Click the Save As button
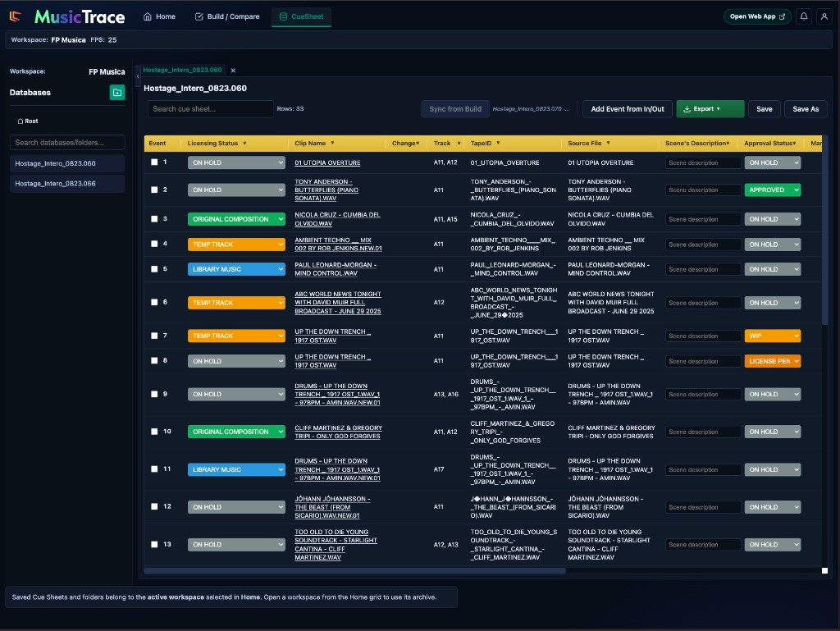 click(x=806, y=109)
